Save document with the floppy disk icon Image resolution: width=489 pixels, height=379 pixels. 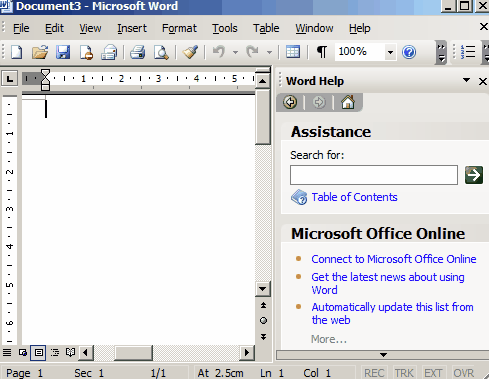click(x=63, y=52)
